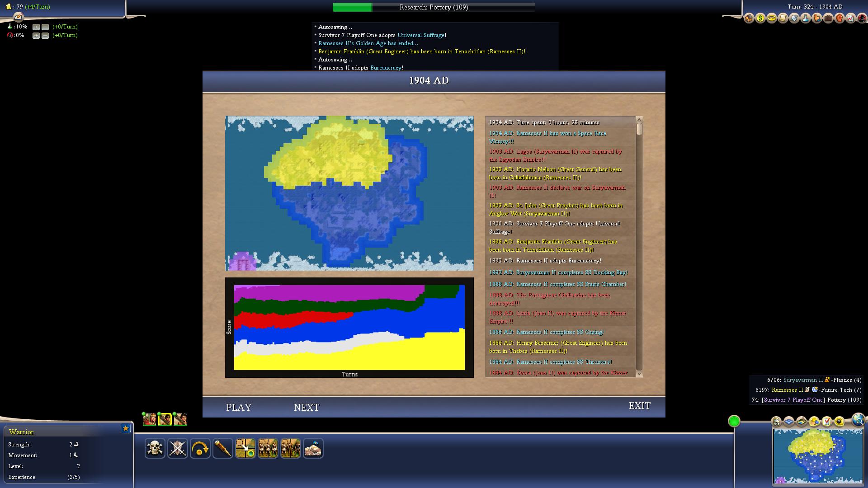Click the Warrior unit name label
The width and height of the screenshot is (868, 488).
pyautogui.click(x=21, y=432)
